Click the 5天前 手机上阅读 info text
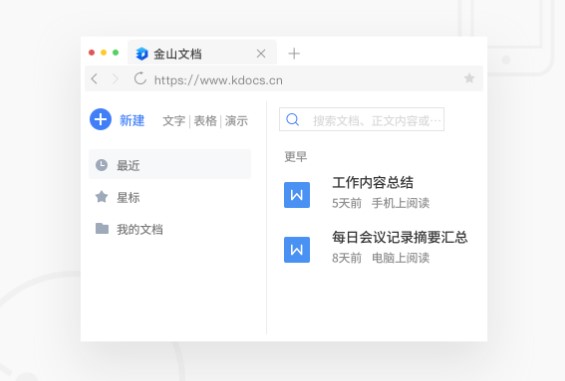This screenshot has height=381, width=565. (381, 203)
